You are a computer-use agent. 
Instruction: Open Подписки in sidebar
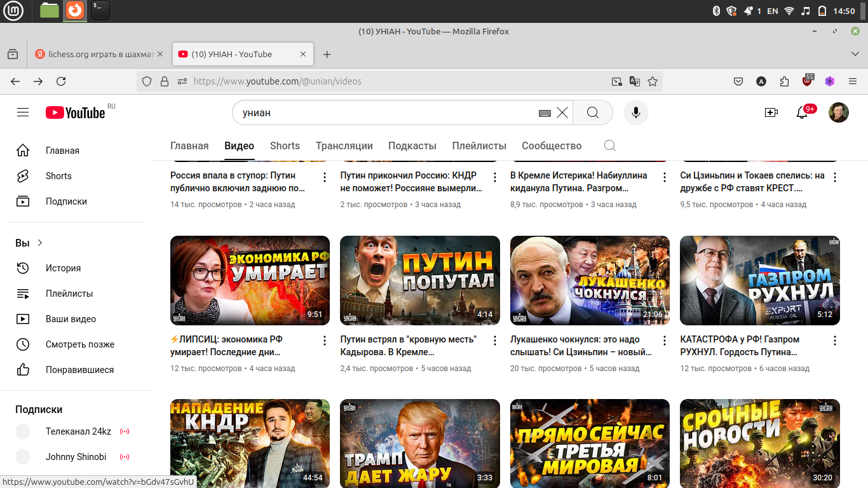click(76, 201)
